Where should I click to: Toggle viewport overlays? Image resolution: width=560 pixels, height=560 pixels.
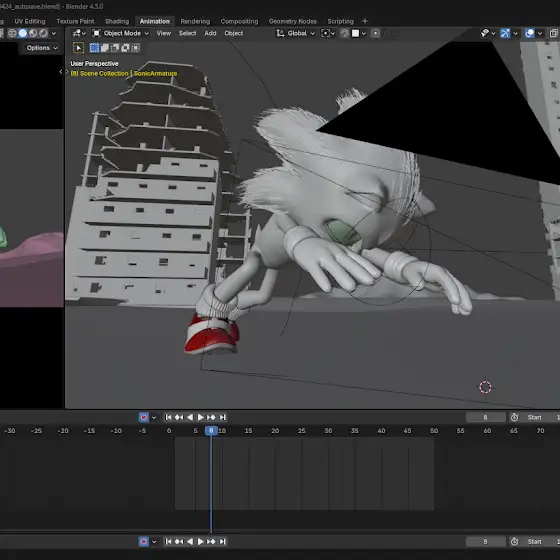click(x=530, y=33)
